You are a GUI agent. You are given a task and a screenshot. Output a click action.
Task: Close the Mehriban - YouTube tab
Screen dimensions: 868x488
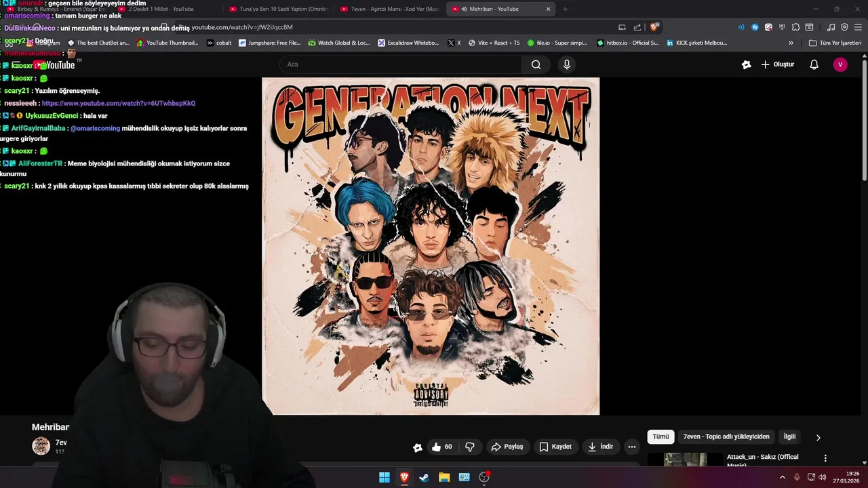(x=548, y=9)
